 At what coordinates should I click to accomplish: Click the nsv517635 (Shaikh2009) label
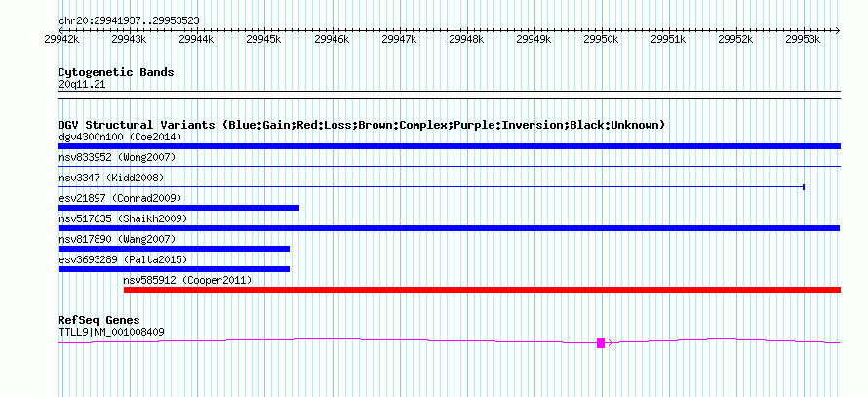(x=123, y=218)
